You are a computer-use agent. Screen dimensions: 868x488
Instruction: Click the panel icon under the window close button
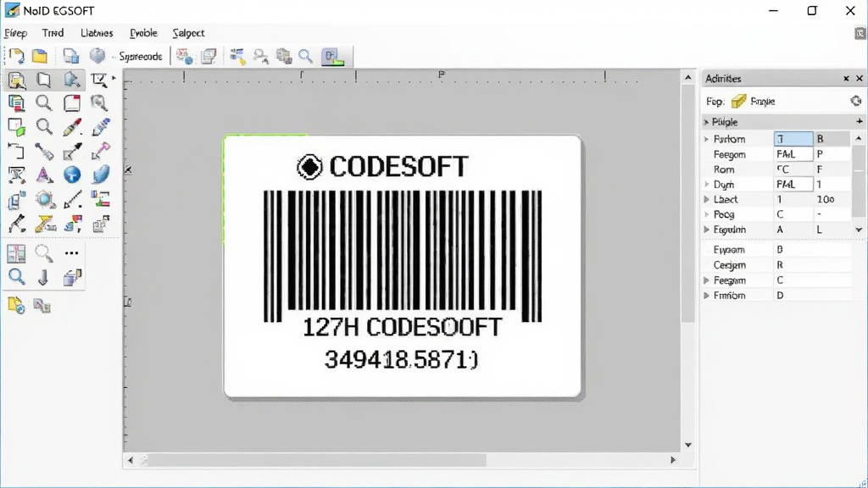pyautogui.click(x=860, y=33)
